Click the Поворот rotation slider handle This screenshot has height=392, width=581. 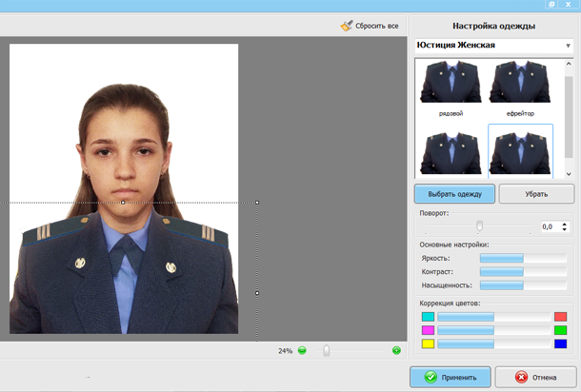479,225
